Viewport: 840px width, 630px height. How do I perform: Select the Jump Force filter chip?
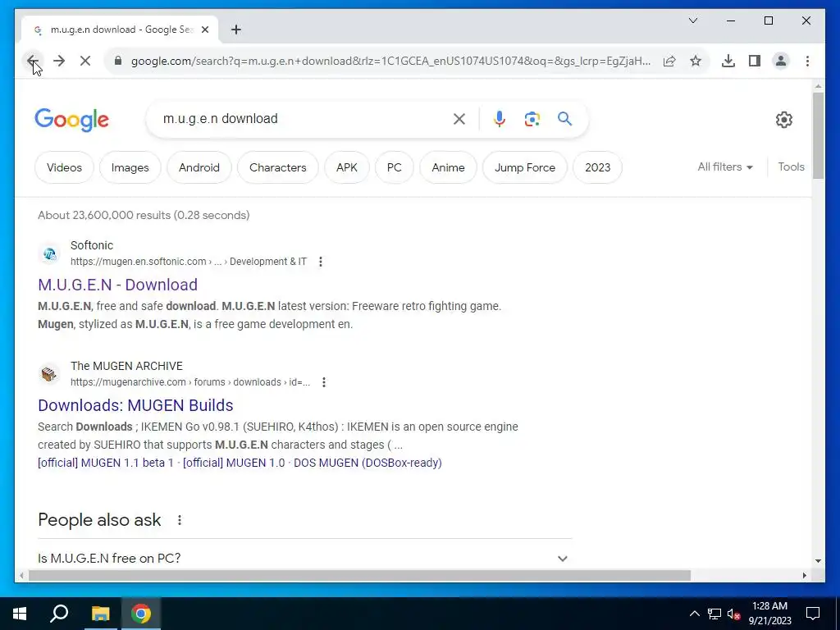[x=525, y=167]
